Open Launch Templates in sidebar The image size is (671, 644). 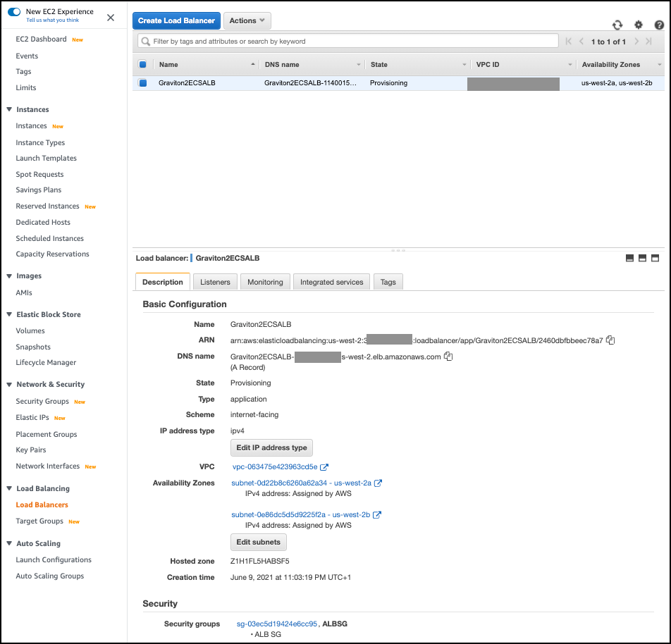[47, 158]
